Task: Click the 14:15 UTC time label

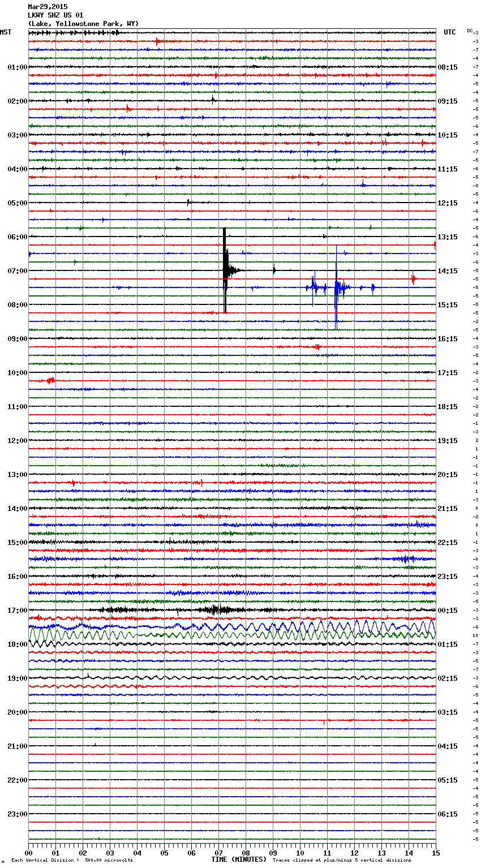Action: [448, 271]
